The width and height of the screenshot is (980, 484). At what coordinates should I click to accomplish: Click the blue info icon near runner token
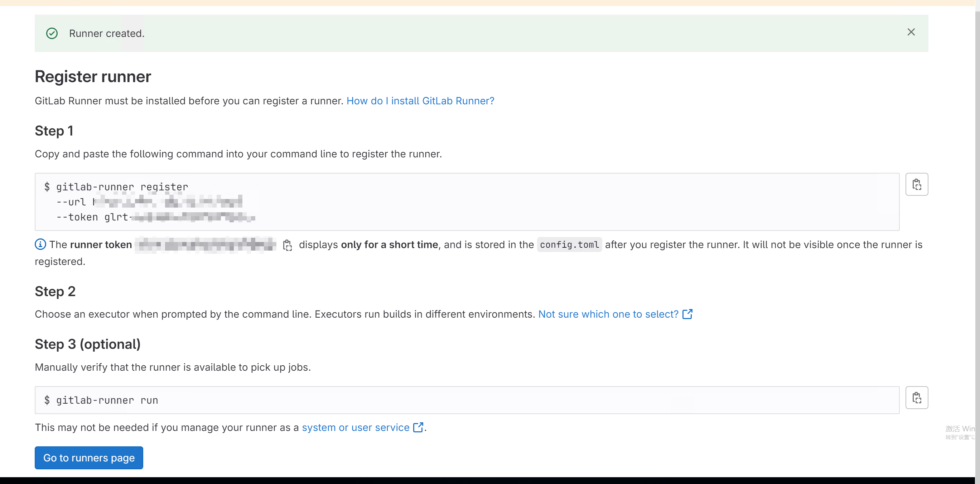click(x=40, y=244)
